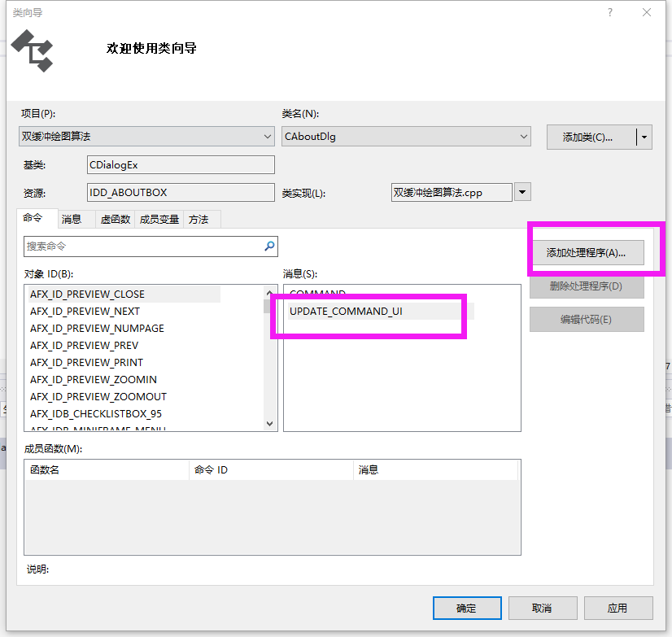The width and height of the screenshot is (672, 637).
Task: Open the 方法 tab
Action: (x=198, y=219)
